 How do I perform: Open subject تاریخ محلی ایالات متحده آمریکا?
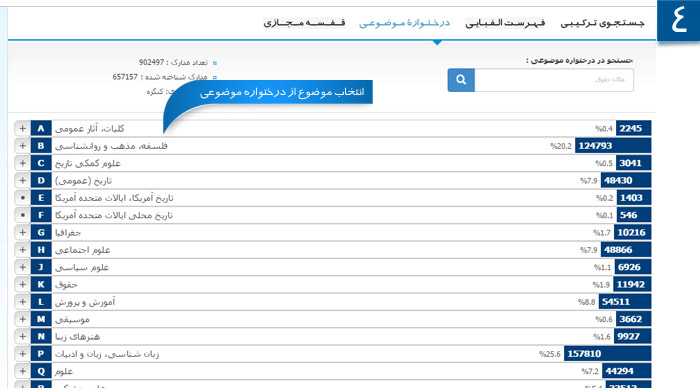(114, 215)
